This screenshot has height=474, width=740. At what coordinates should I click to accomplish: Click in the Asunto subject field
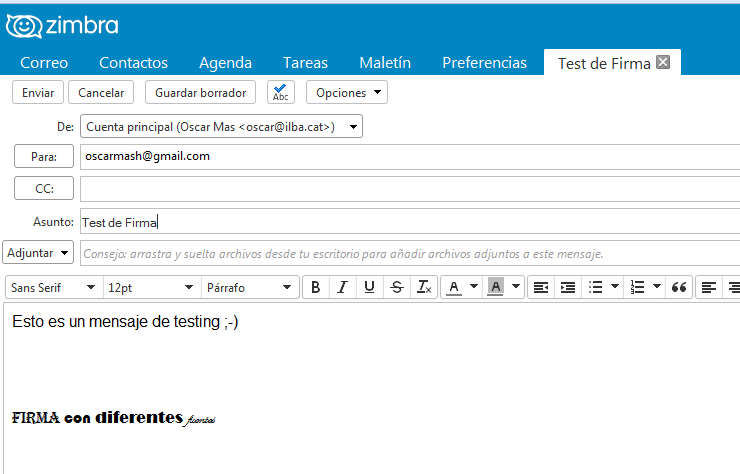click(410, 221)
